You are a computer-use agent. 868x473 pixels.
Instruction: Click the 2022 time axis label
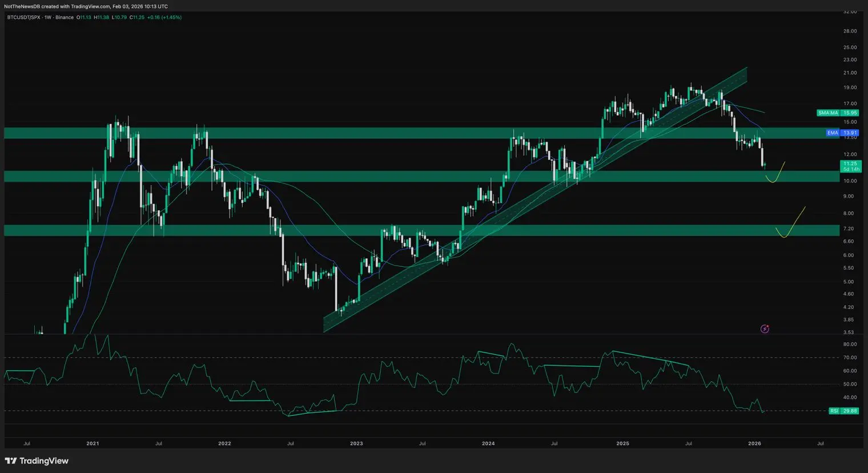pyautogui.click(x=224, y=443)
